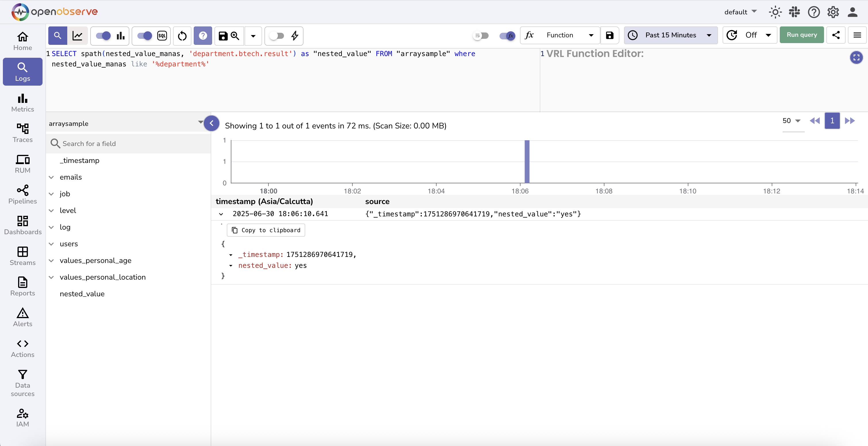This screenshot has width=868, height=446.
Task: Disable the fx function transform toggle
Action: [x=507, y=36]
